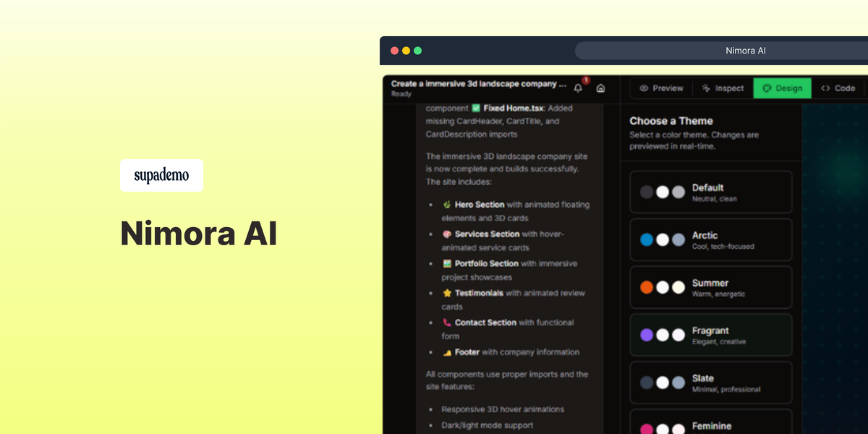Click the dark gray Default swatch
This screenshot has height=434, width=868.
(647, 192)
